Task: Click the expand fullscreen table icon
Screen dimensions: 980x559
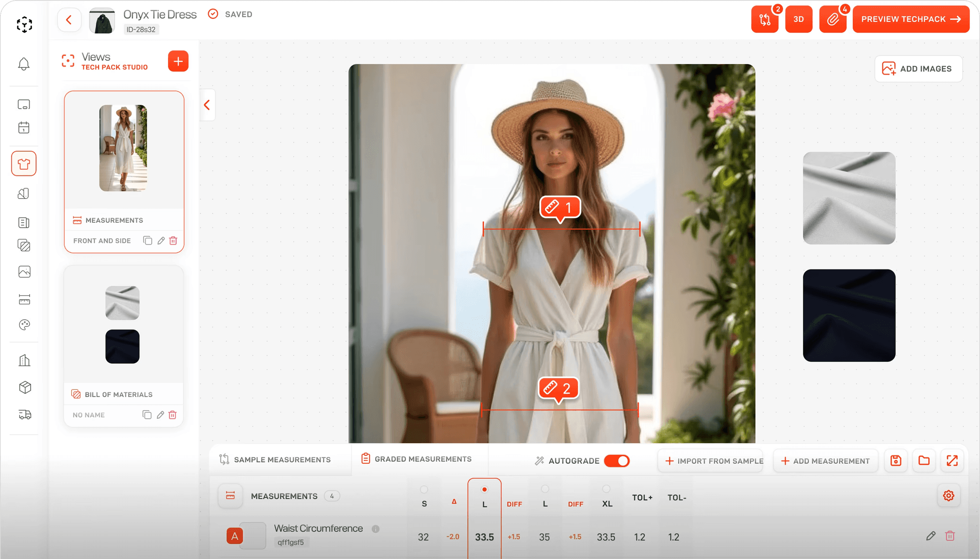Action: click(952, 461)
